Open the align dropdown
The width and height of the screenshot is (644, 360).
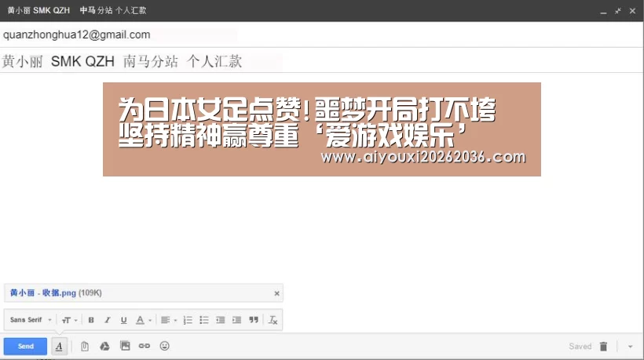click(168, 320)
